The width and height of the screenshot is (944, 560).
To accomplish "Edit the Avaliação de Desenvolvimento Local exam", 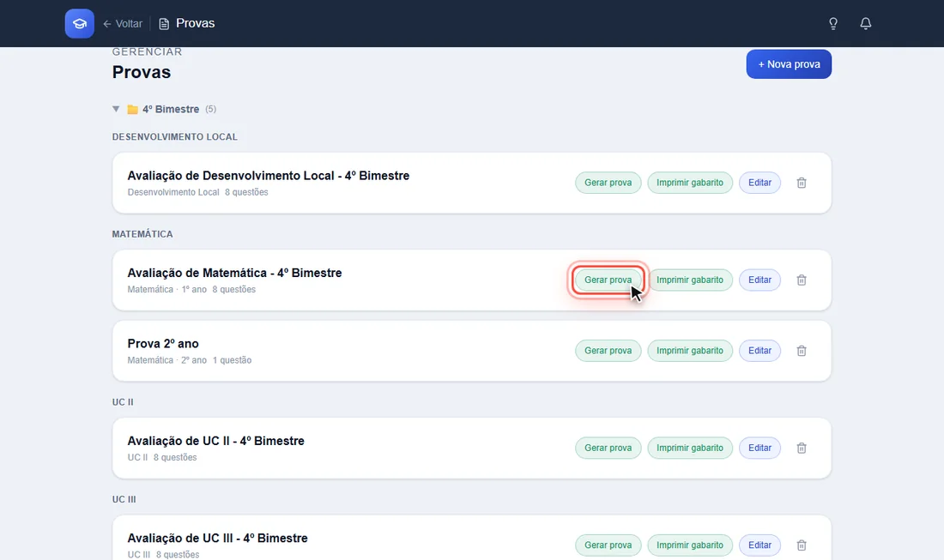I will pos(759,183).
